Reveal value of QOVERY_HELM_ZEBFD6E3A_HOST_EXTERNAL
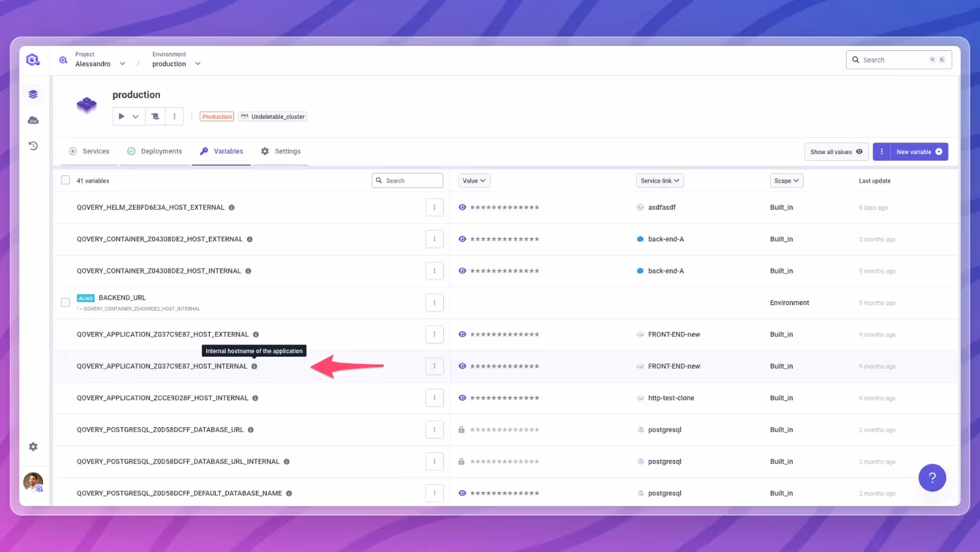This screenshot has height=552, width=980. coord(462,207)
